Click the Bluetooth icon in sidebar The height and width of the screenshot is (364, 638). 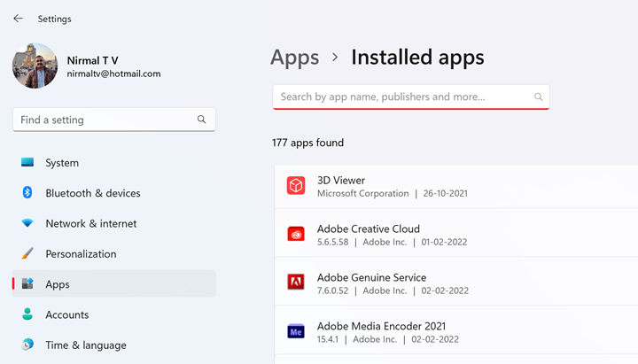pos(27,192)
